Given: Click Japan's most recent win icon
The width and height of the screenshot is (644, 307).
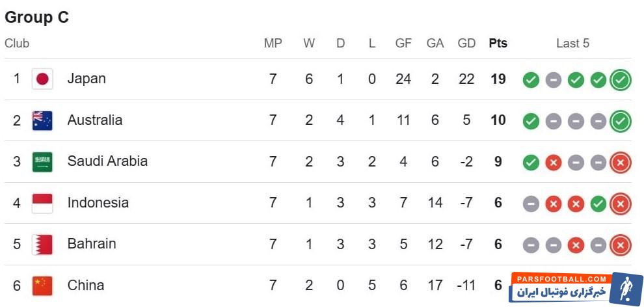Looking at the screenshot, I should 621,80.
